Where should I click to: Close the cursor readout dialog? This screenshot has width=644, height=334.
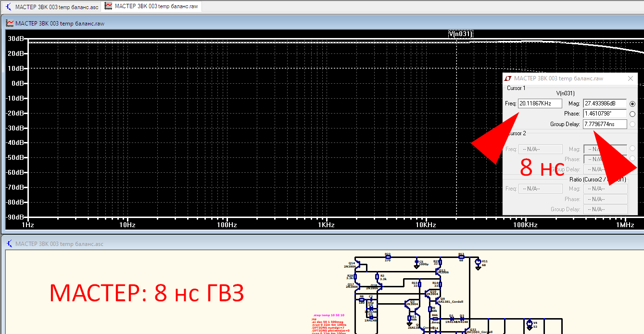pos(631,78)
